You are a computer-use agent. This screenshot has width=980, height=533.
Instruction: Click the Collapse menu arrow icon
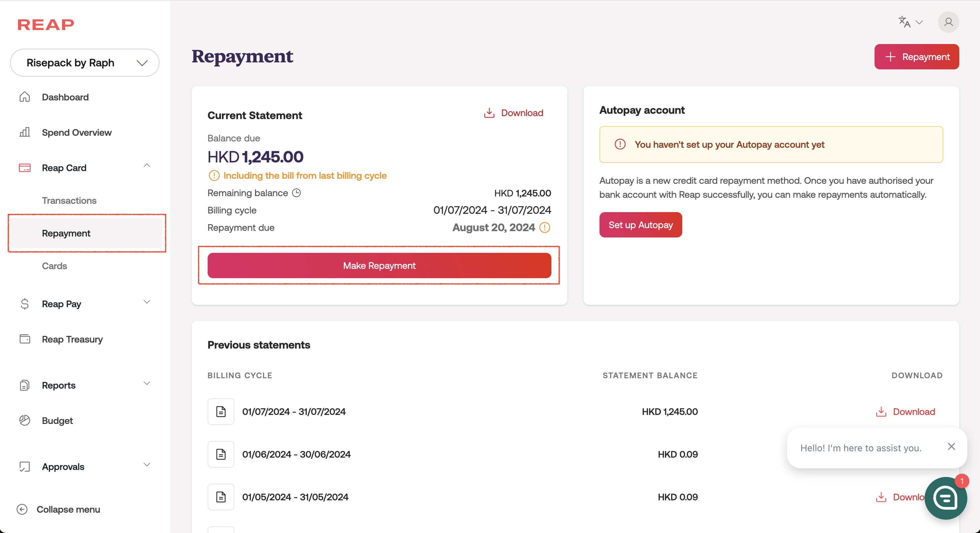coord(22,509)
